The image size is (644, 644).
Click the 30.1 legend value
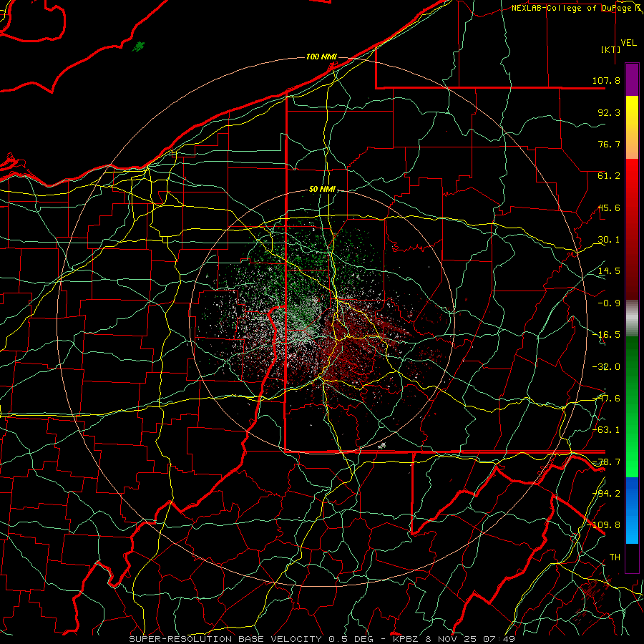click(609, 240)
